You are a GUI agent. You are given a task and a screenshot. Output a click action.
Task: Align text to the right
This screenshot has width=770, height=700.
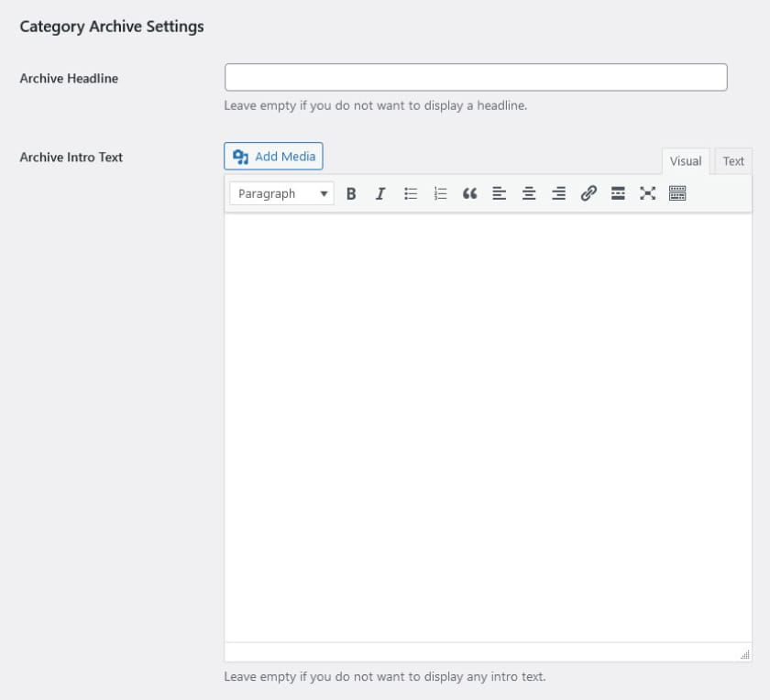(x=558, y=193)
